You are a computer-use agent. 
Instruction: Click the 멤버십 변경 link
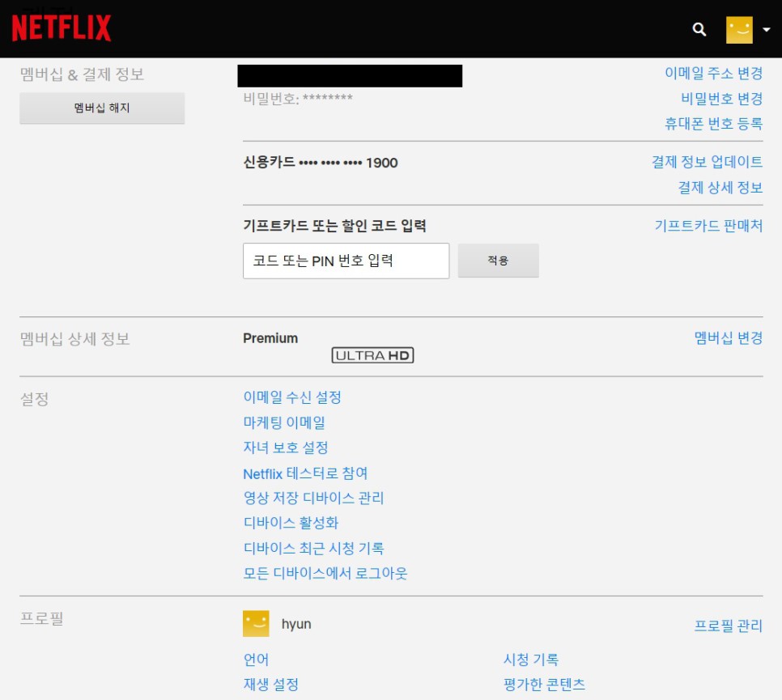pos(729,338)
